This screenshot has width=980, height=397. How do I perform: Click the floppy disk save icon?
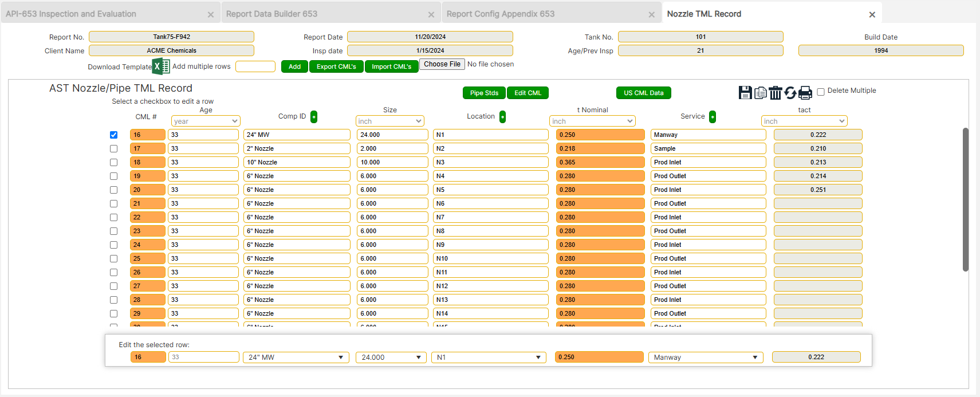(745, 93)
